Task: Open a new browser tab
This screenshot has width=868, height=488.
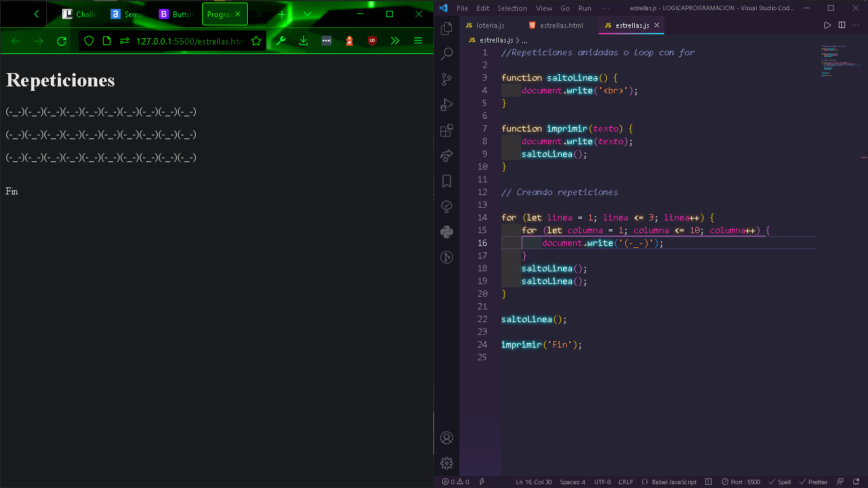Action: click(281, 14)
